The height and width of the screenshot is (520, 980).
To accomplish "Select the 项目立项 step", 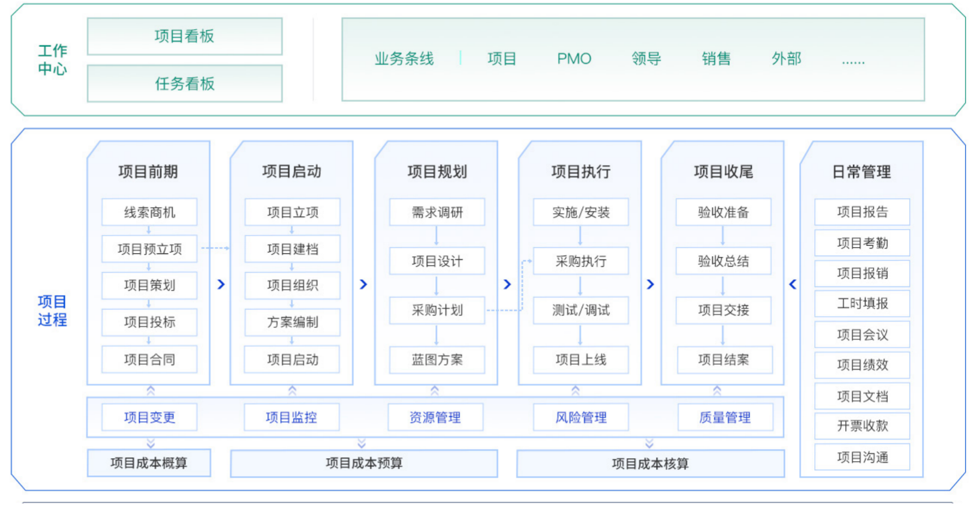I will point(293,212).
